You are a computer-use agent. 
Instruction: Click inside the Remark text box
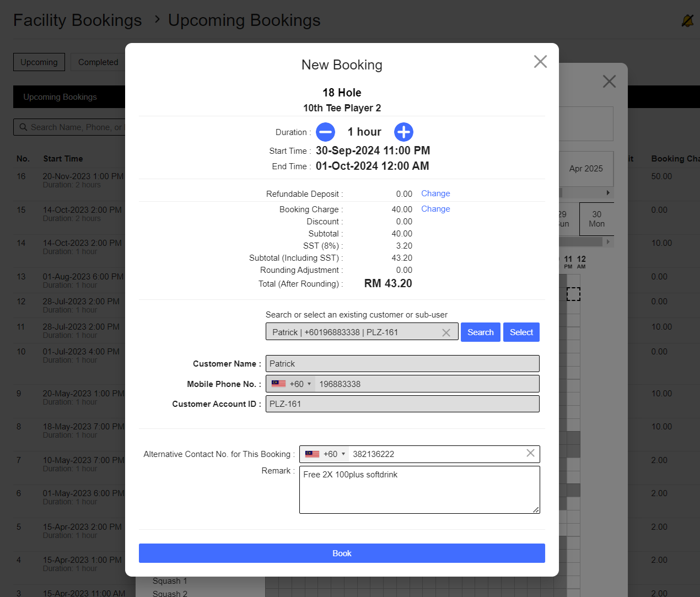click(419, 490)
